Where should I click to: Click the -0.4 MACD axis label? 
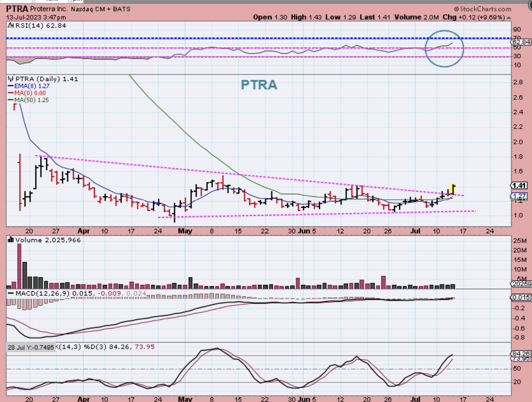point(518,318)
